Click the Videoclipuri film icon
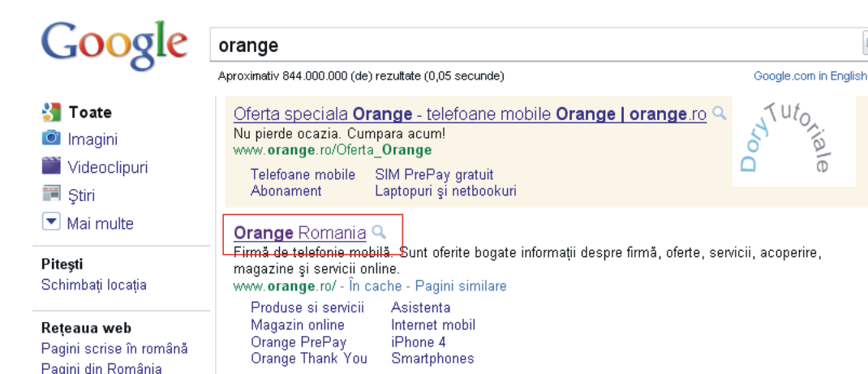The image size is (868, 374). tap(52, 166)
